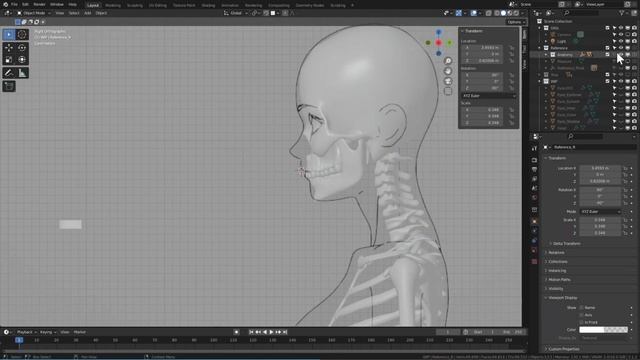This screenshot has height=360, width=640.
Task: Select the Transform tool
Action: [x=22, y=60]
